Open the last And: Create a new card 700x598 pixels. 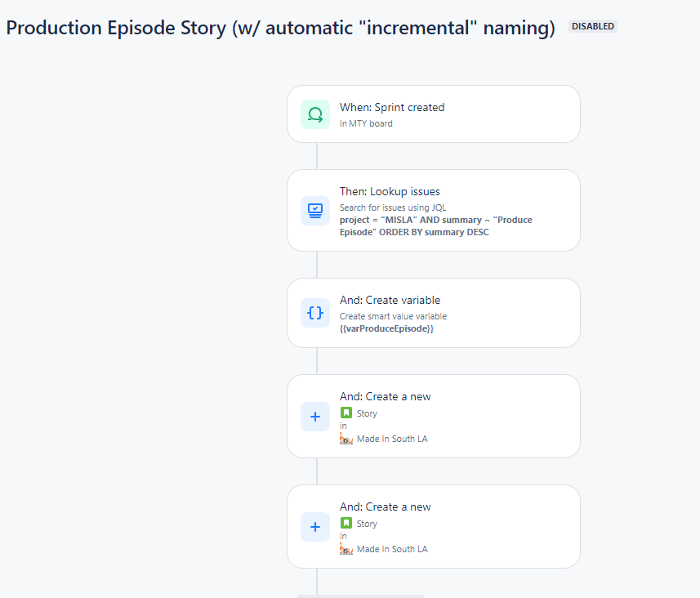tap(434, 527)
